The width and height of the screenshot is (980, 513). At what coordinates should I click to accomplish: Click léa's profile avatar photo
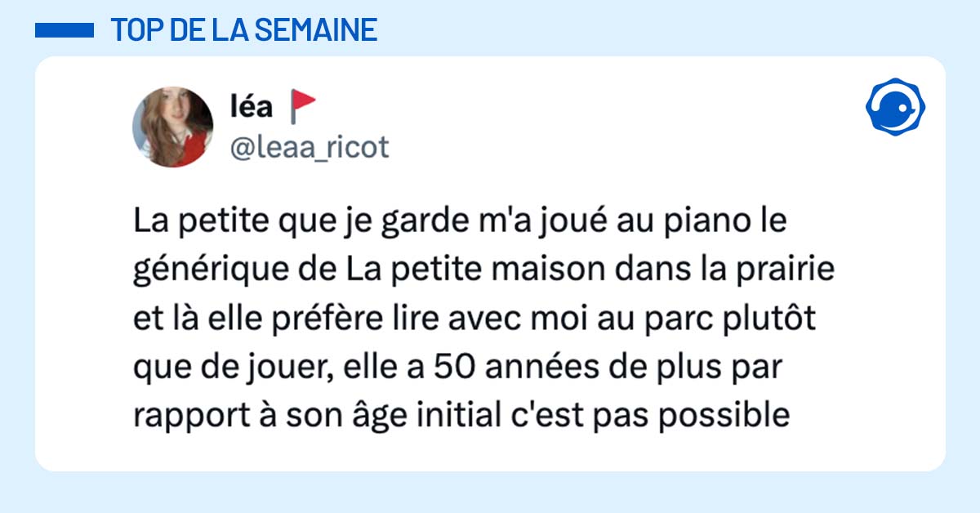pos(172,127)
